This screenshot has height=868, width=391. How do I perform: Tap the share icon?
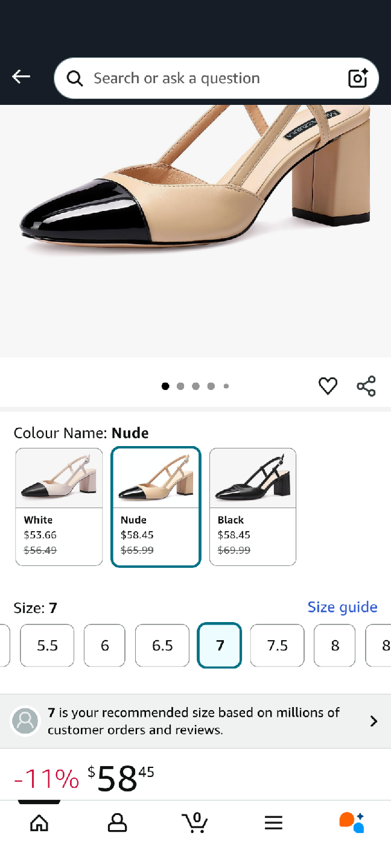click(366, 386)
